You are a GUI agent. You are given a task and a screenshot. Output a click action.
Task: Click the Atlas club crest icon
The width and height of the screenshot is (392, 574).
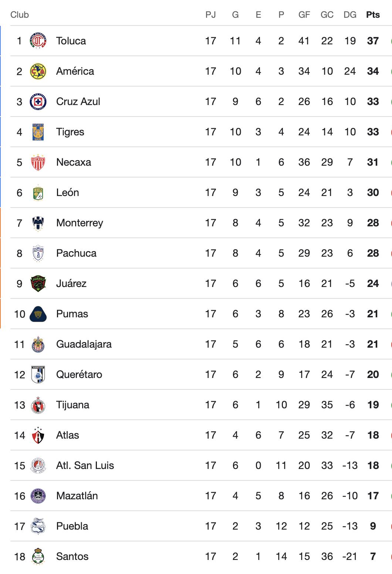(38, 435)
